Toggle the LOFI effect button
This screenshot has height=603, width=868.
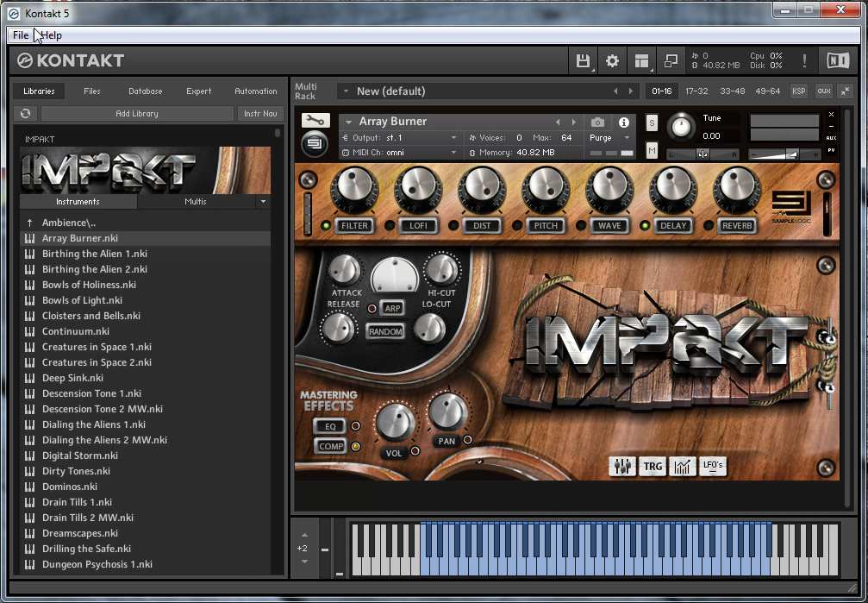coord(418,225)
